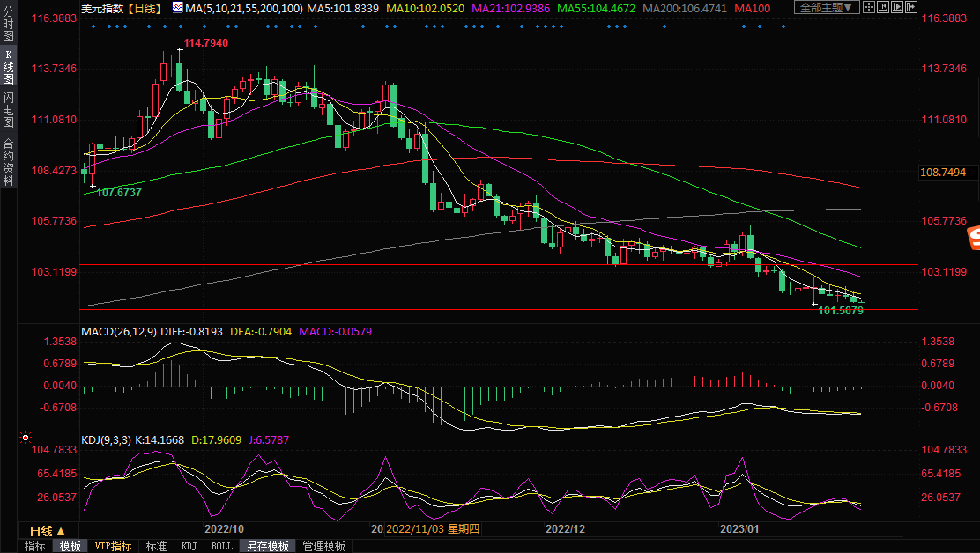Screen dimensions: 980x553
Task: Switch to the 闪电图 side tab
Action: tap(8, 109)
